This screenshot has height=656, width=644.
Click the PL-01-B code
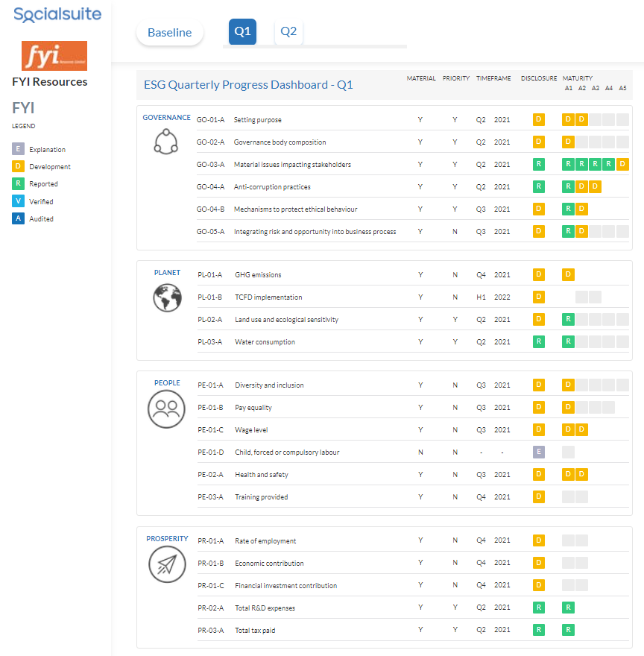tap(209, 297)
